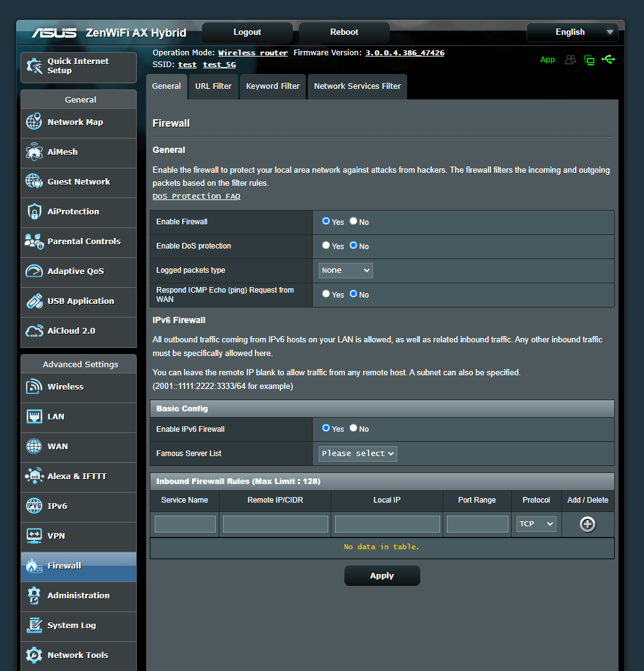This screenshot has width=644, height=671.
Task: Focus the Port Range input field
Action: (477, 524)
